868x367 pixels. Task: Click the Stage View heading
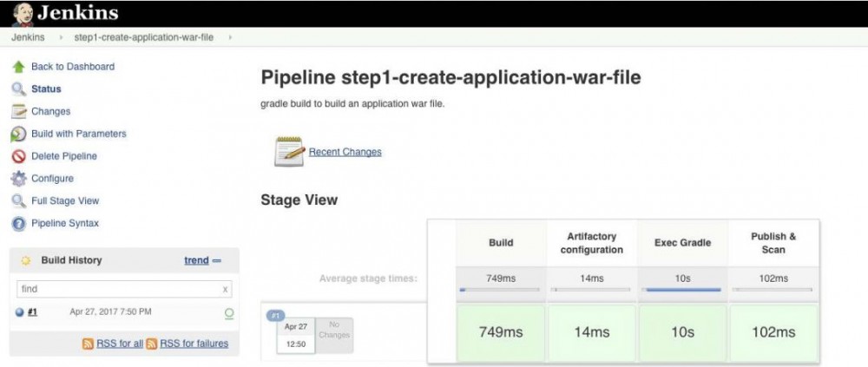point(299,200)
